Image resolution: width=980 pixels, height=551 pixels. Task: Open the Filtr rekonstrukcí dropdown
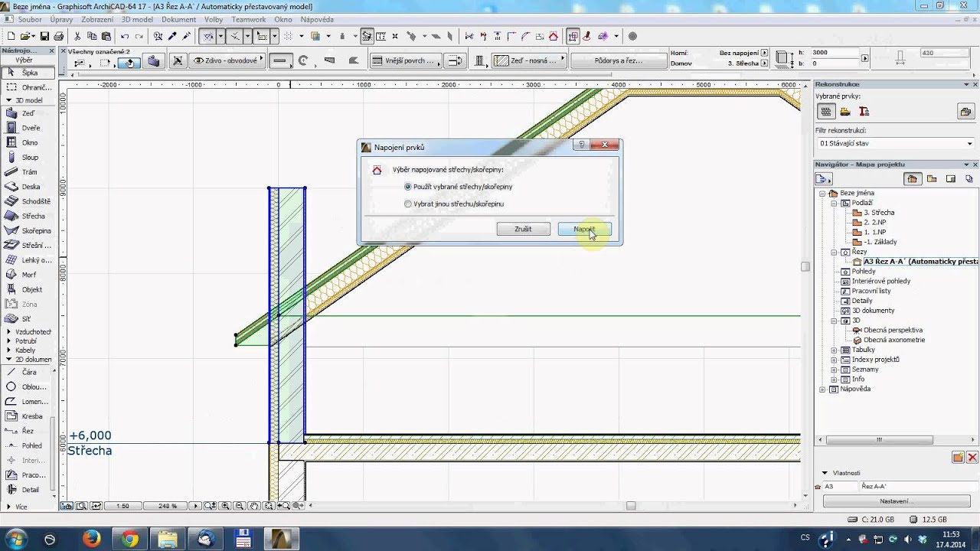pos(896,143)
